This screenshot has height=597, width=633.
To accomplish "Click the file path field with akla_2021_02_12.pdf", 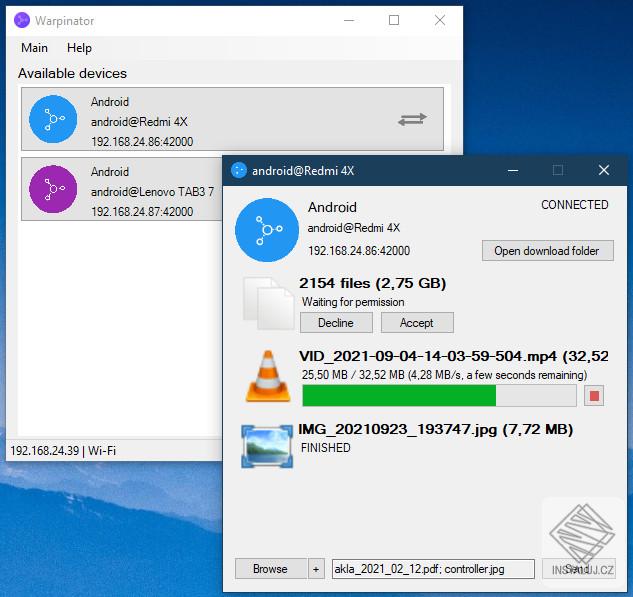I will click(x=433, y=569).
